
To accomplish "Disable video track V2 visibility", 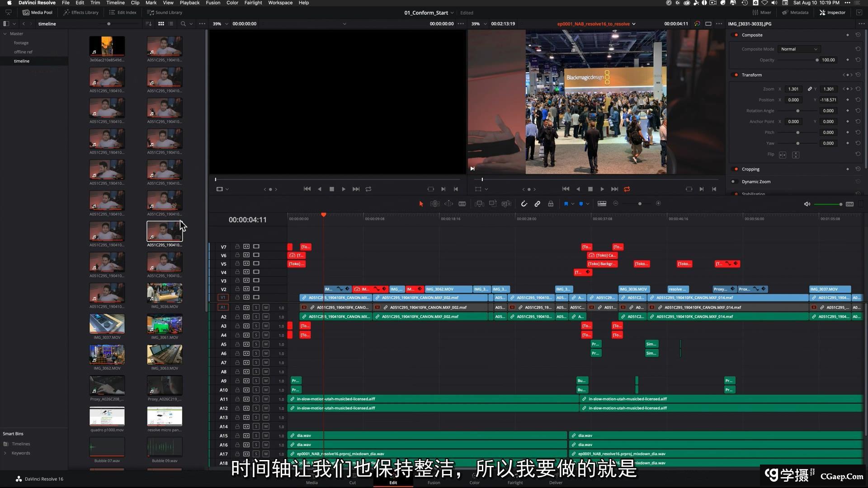I will pos(256,289).
